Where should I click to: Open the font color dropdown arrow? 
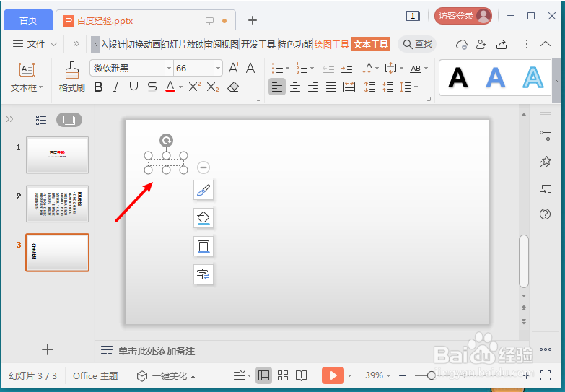click(x=180, y=87)
